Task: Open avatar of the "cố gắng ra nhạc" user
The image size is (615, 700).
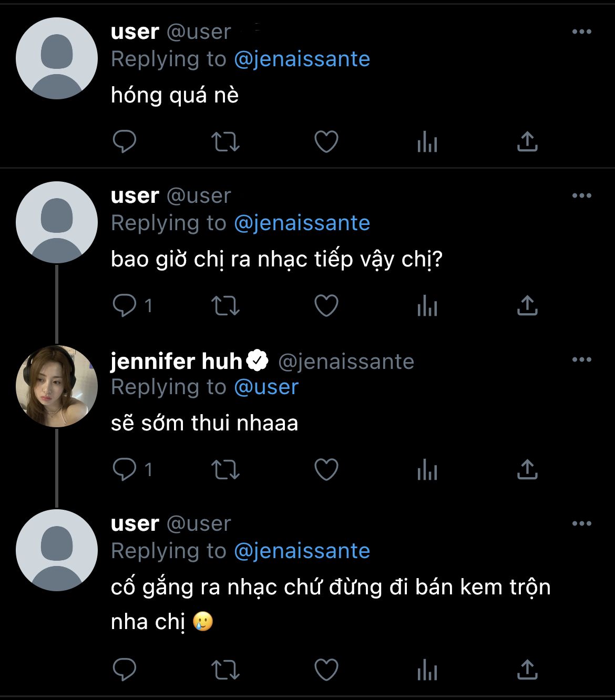Action: pyautogui.click(x=57, y=550)
